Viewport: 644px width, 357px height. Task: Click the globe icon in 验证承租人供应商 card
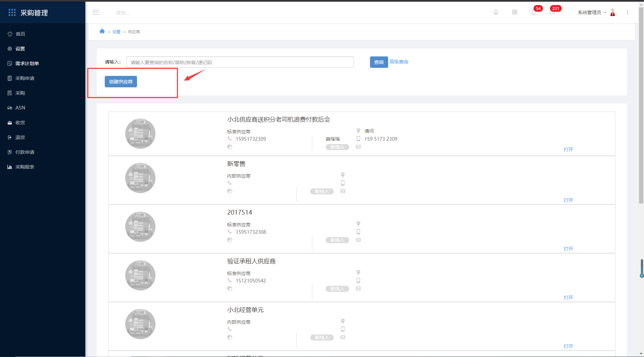click(x=230, y=288)
